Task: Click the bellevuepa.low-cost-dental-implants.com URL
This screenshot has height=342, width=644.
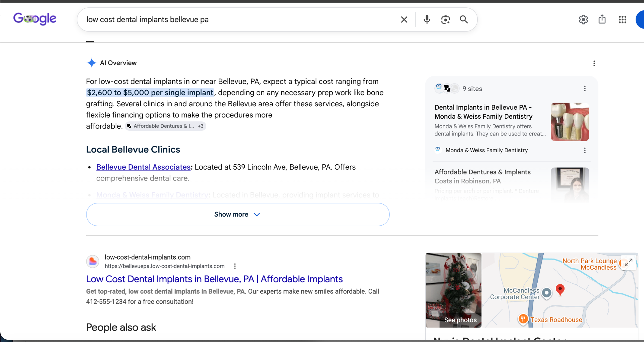Action: 164,266
